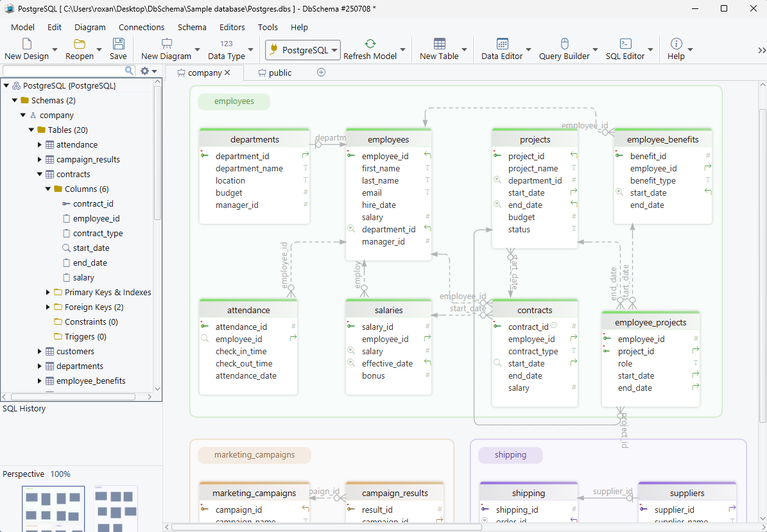
Task: Click key icon of benefit_id column
Action: tap(619, 155)
